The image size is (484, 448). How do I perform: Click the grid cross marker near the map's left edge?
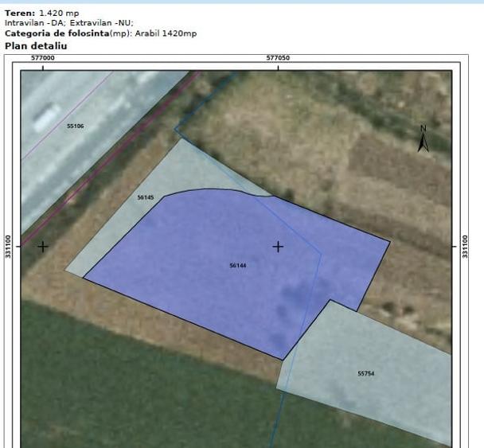(43, 247)
